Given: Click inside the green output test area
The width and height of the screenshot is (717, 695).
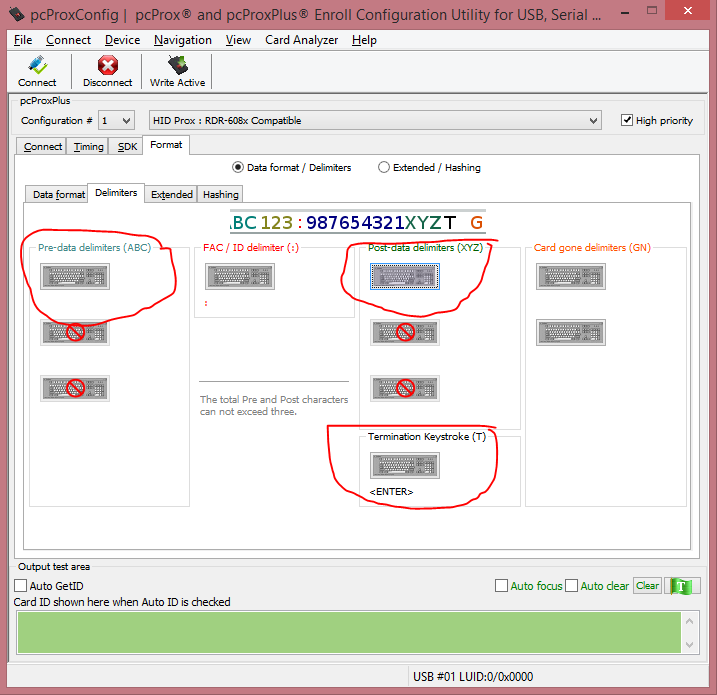Looking at the screenshot, I should click(349, 632).
